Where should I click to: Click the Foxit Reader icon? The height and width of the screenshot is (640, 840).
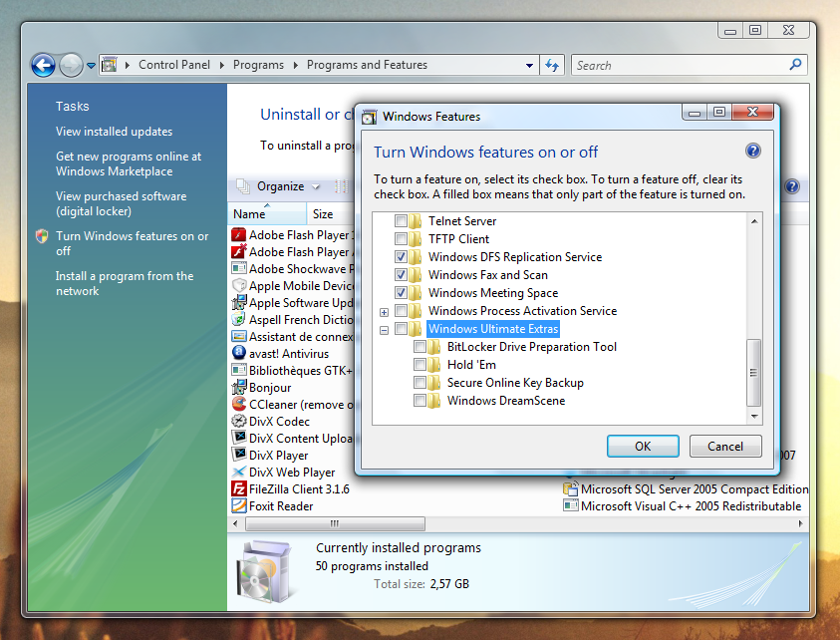(x=239, y=506)
